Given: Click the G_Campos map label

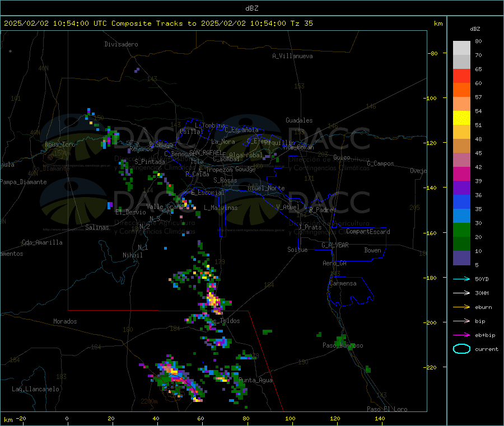Looking at the screenshot, I should tap(380, 163).
